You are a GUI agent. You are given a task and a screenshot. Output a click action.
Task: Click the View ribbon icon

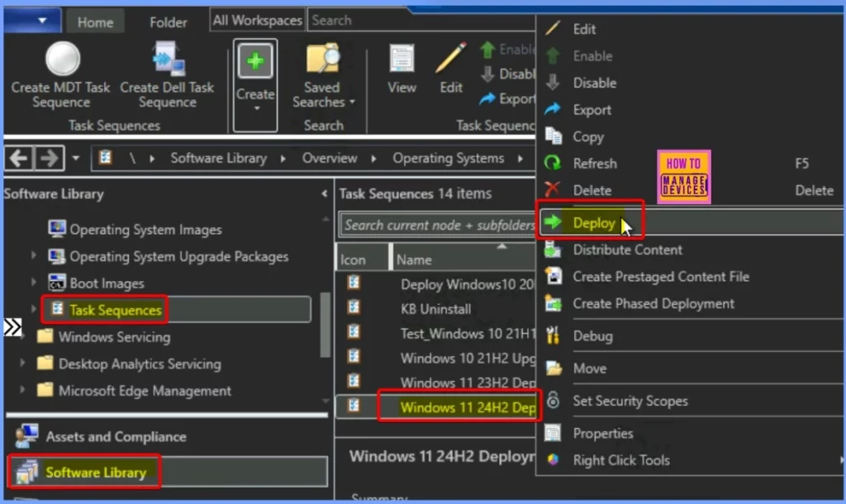(x=402, y=59)
